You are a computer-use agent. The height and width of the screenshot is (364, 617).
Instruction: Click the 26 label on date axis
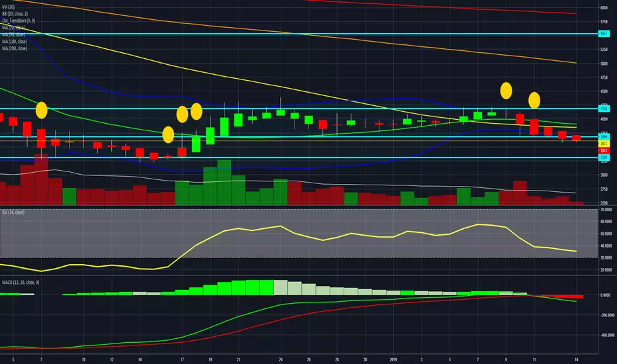[309, 359]
